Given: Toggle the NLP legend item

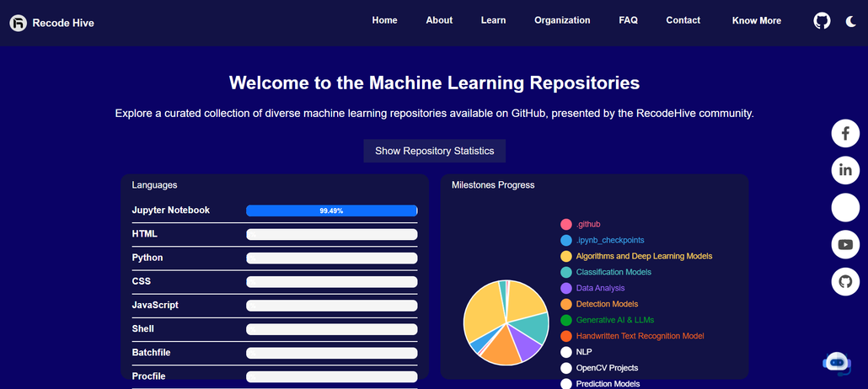Looking at the screenshot, I should (576, 352).
